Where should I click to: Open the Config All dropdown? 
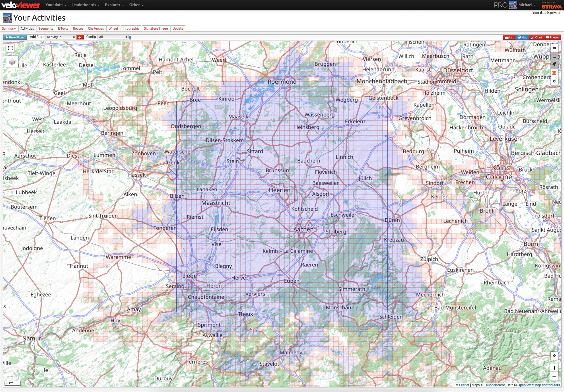click(x=113, y=37)
